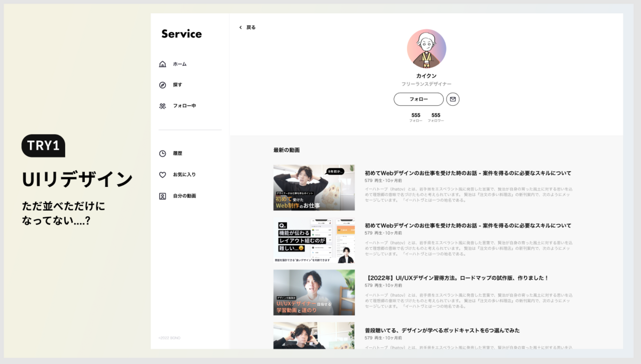Click the mail envelope icon button
Screen dimensions: 641x364
[453, 99]
